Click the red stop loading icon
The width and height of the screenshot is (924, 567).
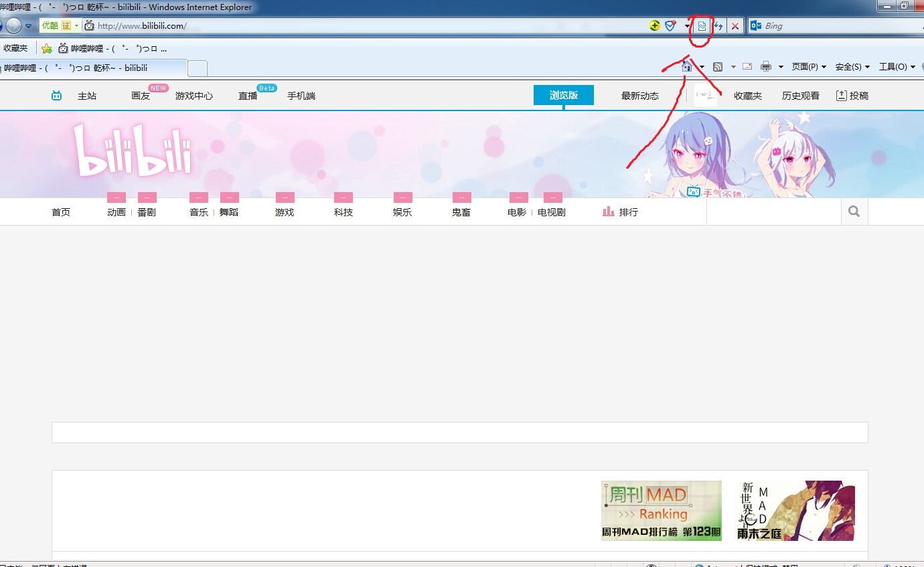click(x=735, y=26)
